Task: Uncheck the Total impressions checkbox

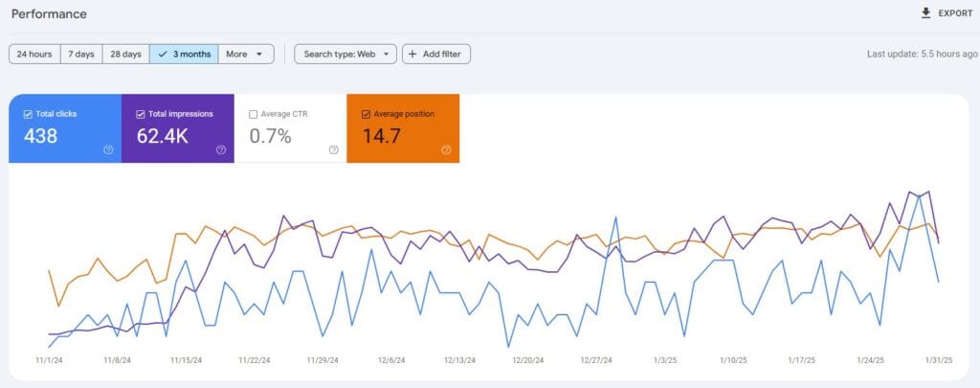Action: pyautogui.click(x=142, y=114)
